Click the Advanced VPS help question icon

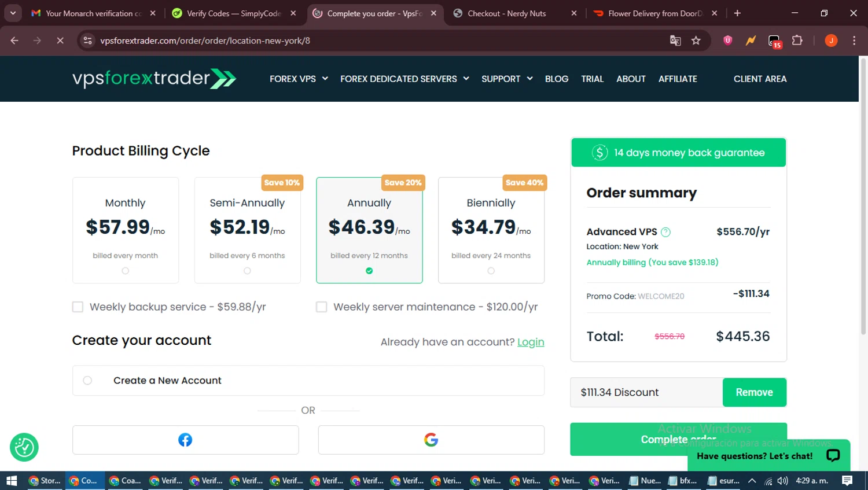[x=665, y=232]
